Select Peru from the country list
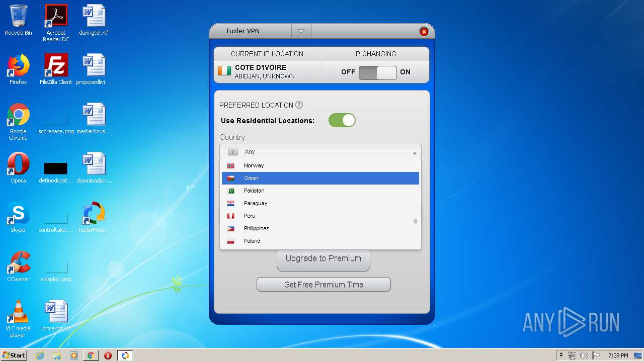 [x=320, y=216]
